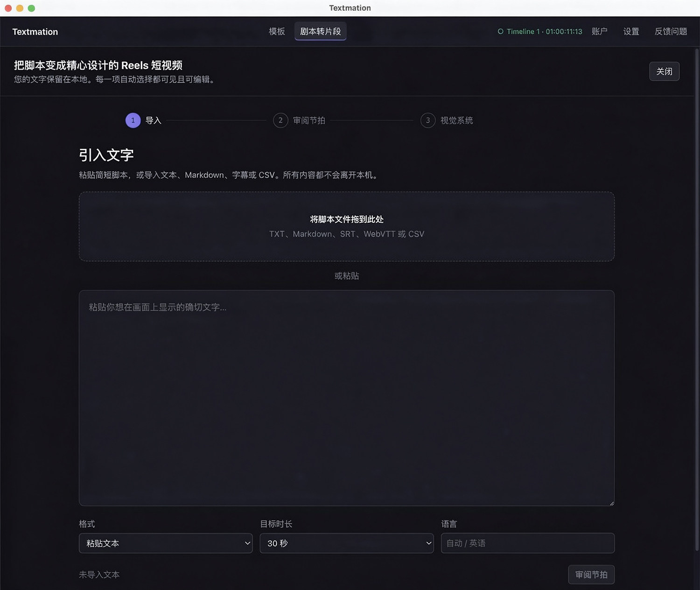
Task: Select step 3 视觉系统 circle
Action: click(428, 120)
